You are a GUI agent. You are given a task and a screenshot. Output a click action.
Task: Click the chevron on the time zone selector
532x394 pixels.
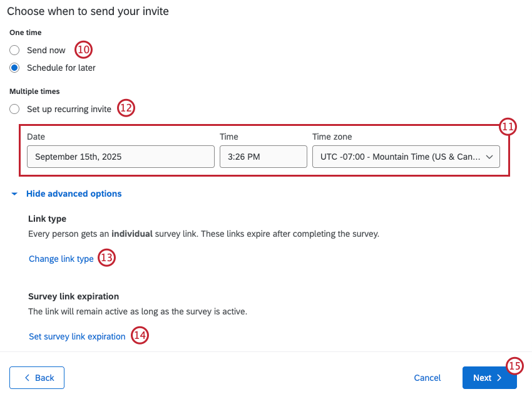[x=490, y=157]
